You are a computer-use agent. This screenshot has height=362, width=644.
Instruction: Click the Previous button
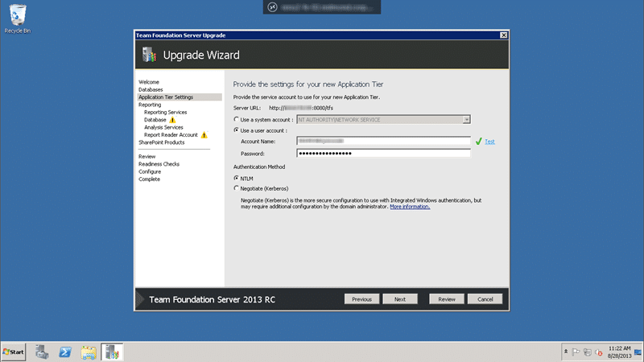click(x=361, y=299)
